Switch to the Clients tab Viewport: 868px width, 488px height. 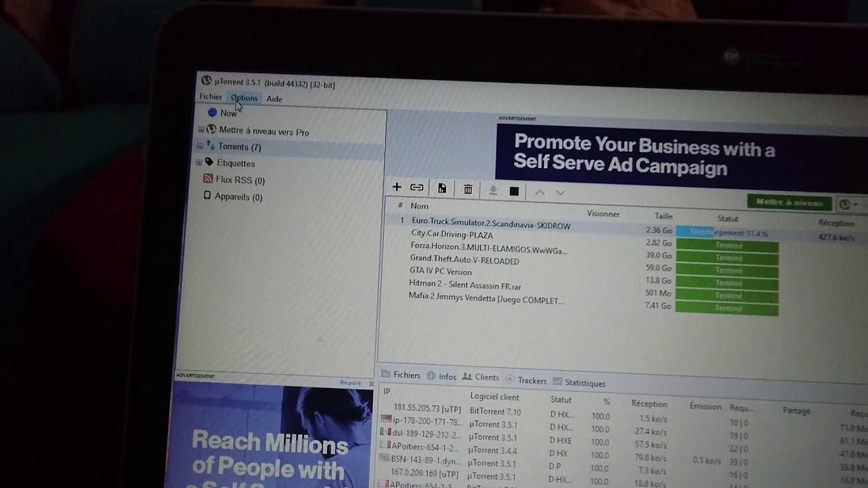[x=481, y=378]
